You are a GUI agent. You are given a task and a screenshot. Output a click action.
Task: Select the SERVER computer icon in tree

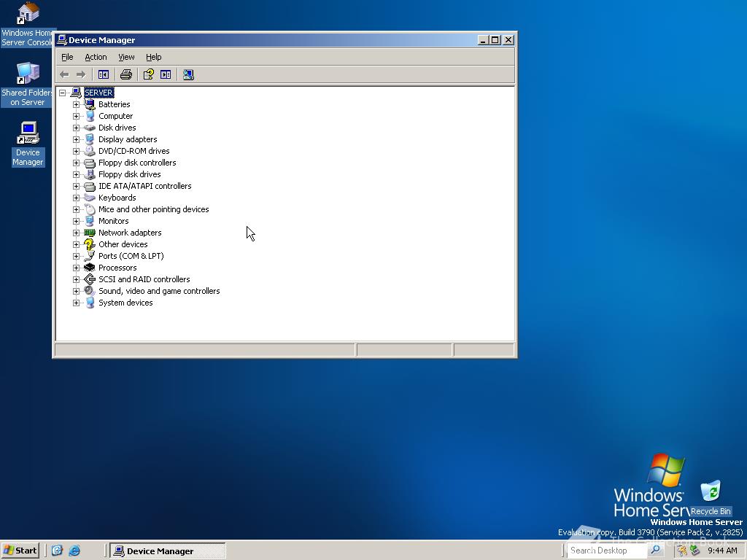(76, 93)
